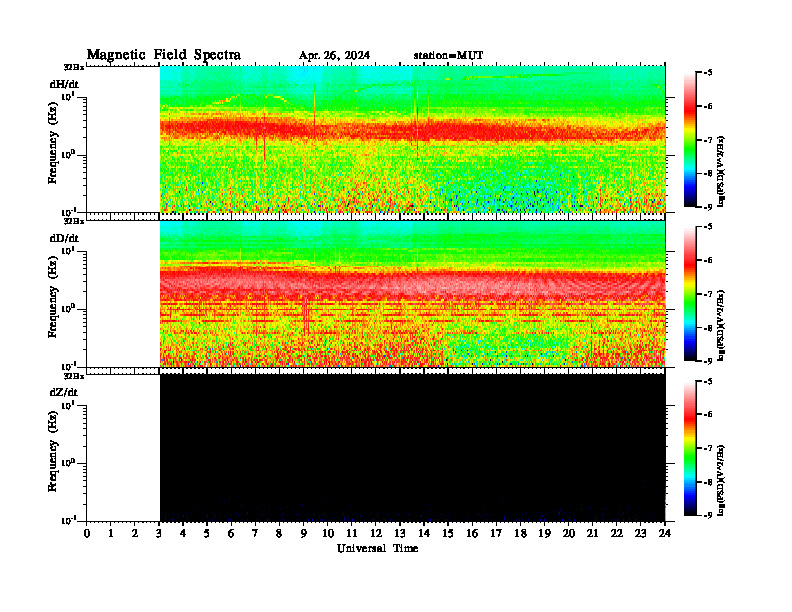The image size is (792, 612).
Task: Click hour 23 on the Universal Time axis
Action: [641, 533]
